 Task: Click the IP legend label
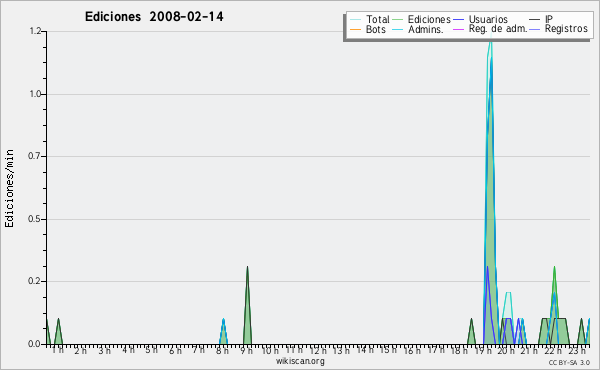[549, 19]
